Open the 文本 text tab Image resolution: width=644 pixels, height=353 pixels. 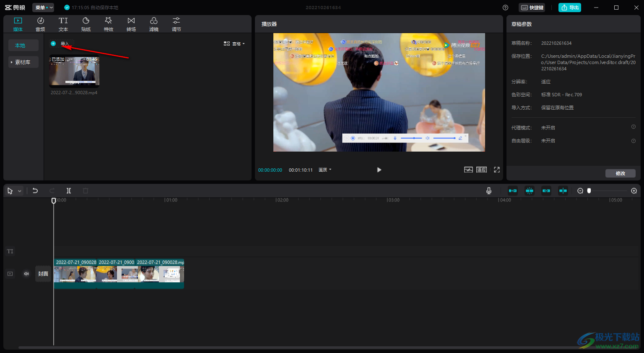coord(63,24)
